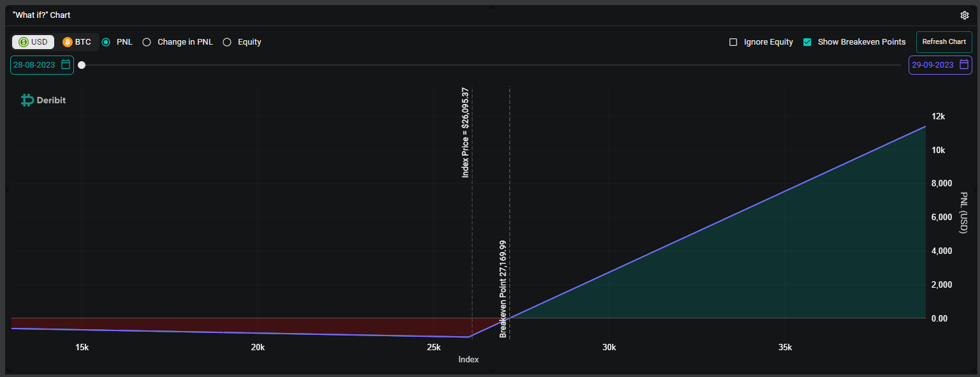
Task: Open end date field 29-09-2023
Action: click(940, 64)
